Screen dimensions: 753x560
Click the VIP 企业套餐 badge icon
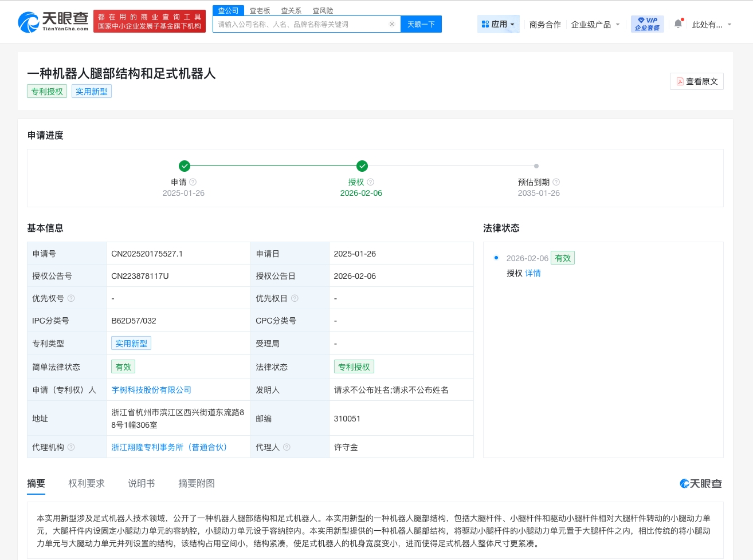click(x=647, y=23)
